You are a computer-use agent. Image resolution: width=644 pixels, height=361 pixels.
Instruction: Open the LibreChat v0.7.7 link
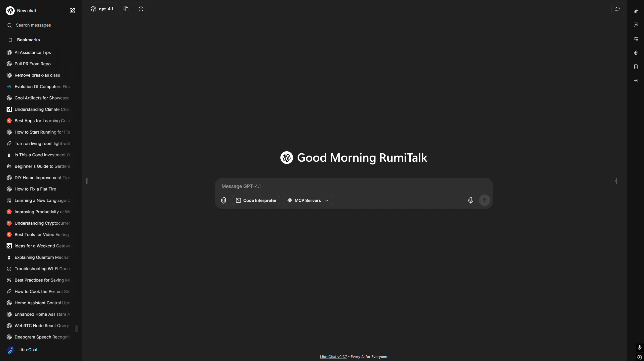[333, 357]
